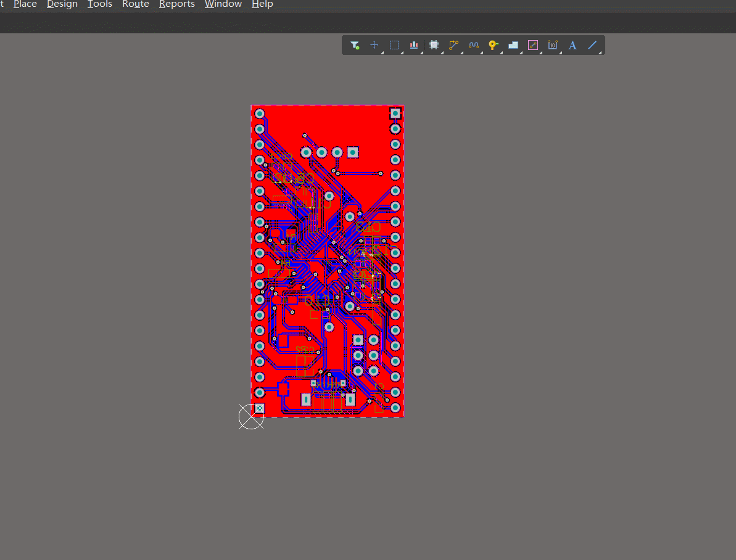Open the Reports menu
Viewport: 736px width, 560px height.
click(177, 4)
